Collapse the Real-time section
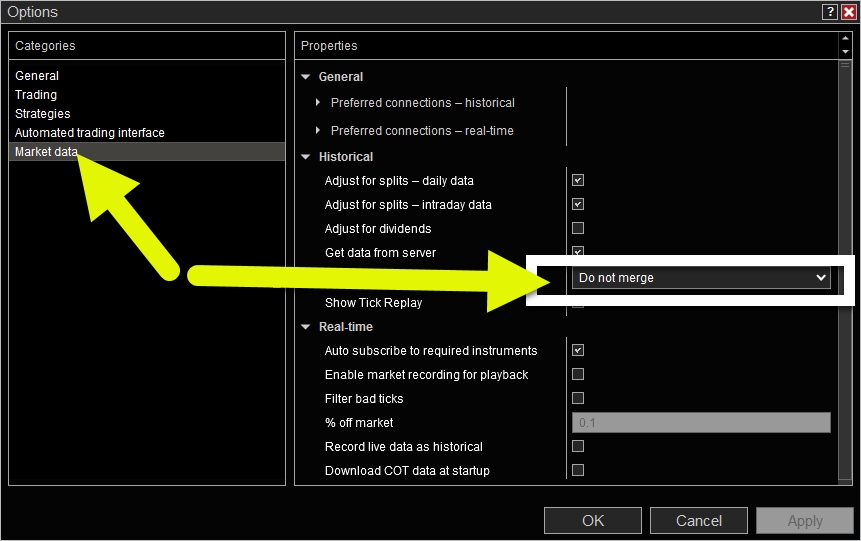This screenshot has width=861, height=541. [x=306, y=327]
